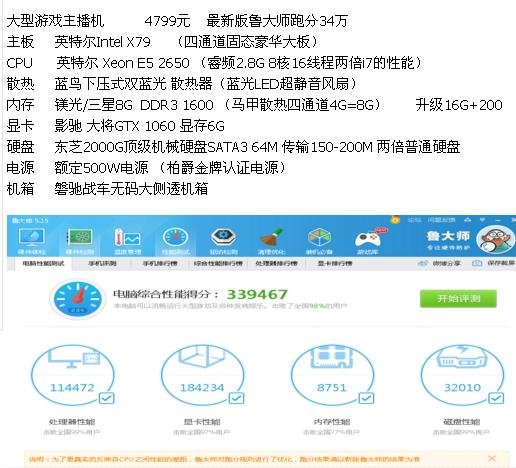Click the 问题反馈 link in title bar

(x=441, y=220)
